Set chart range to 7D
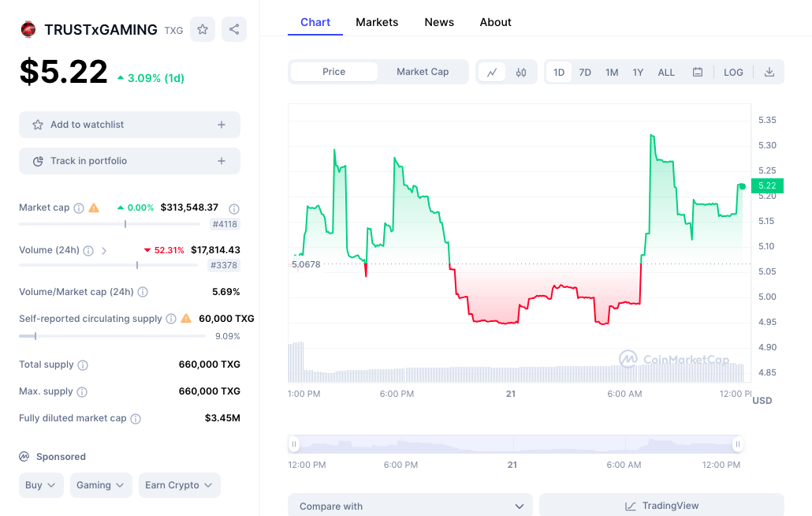 (585, 72)
